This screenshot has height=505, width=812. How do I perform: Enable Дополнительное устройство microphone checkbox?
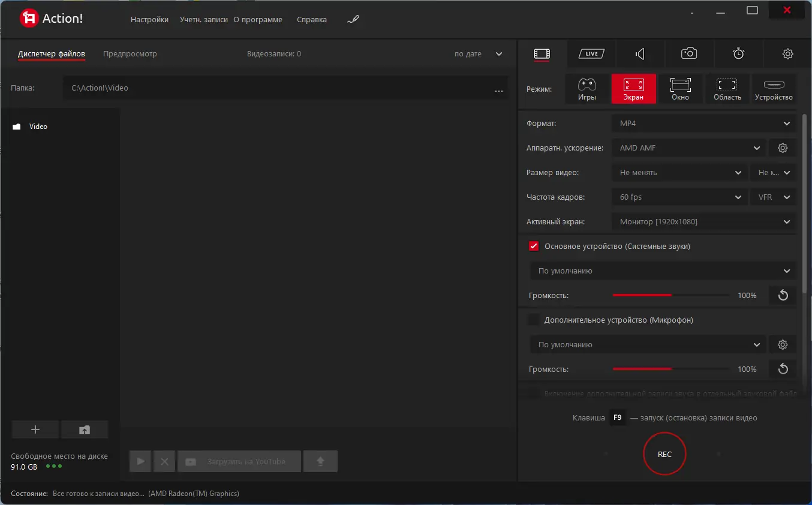point(533,320)
